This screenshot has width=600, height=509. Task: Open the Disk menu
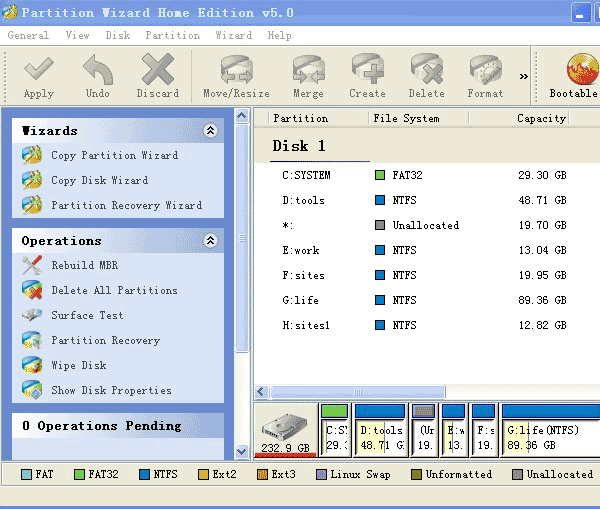pos(118,35)
